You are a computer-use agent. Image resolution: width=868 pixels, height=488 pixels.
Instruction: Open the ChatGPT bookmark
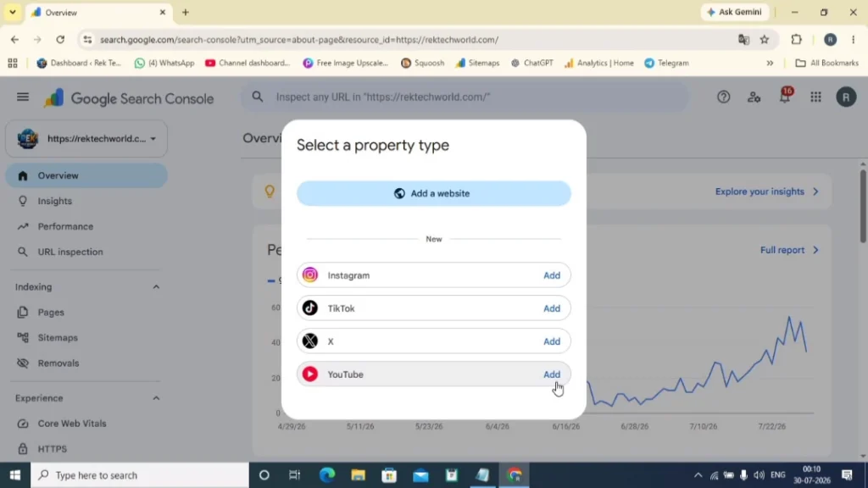coord(532,63)
